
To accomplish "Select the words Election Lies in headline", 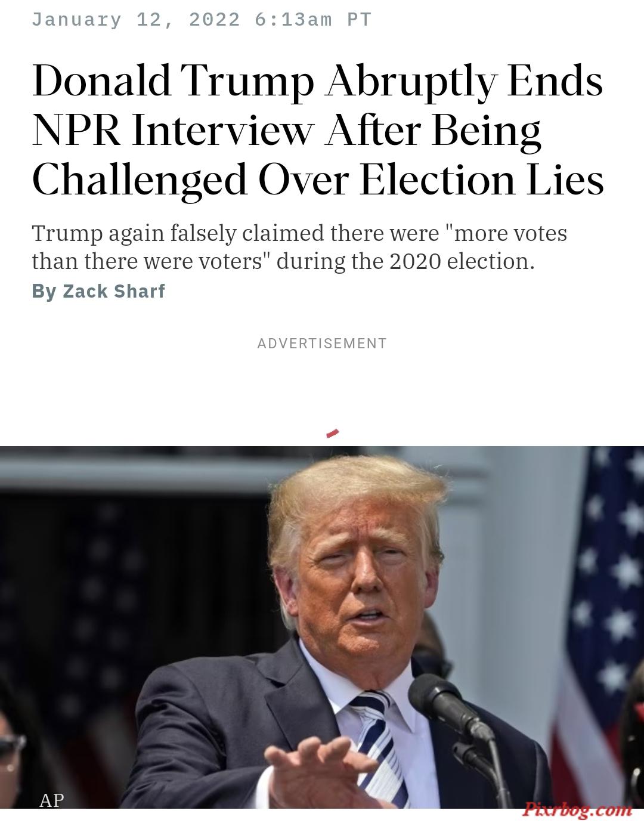I will tap(482, 180).
